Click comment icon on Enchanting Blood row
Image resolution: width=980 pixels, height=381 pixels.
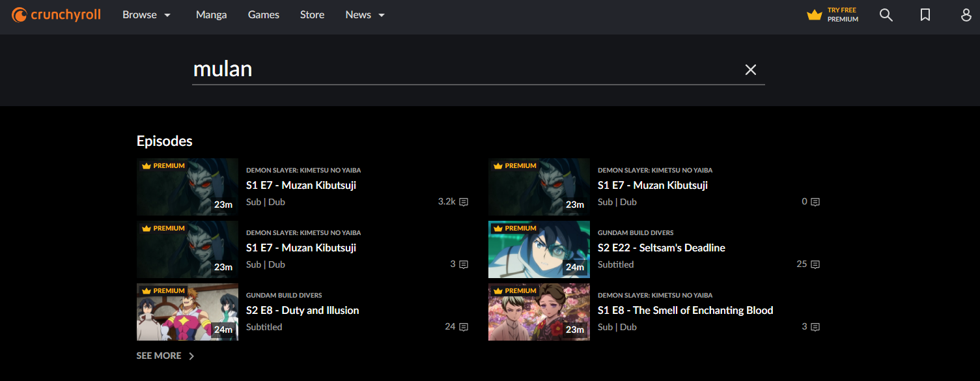click(x=815, y=327)
